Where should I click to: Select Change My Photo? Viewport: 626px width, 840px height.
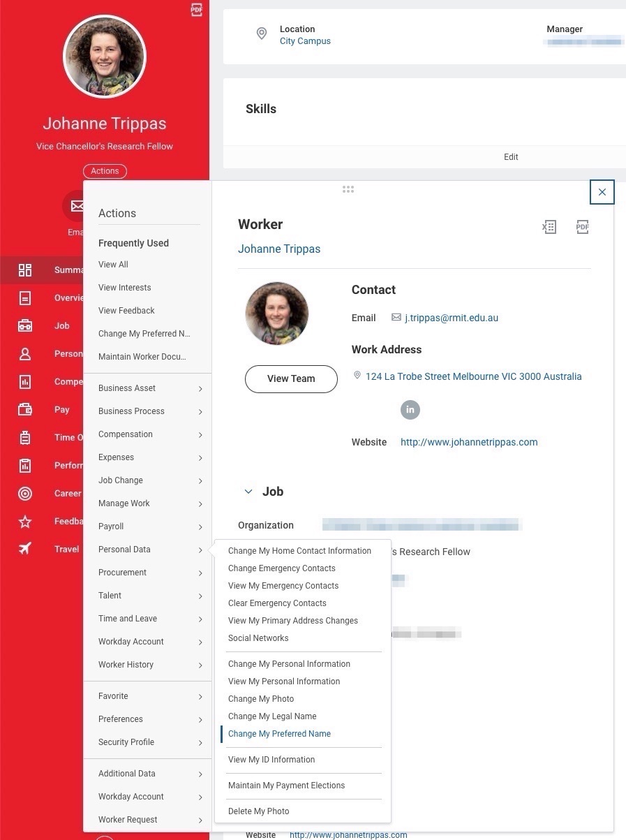click(261, 699)
